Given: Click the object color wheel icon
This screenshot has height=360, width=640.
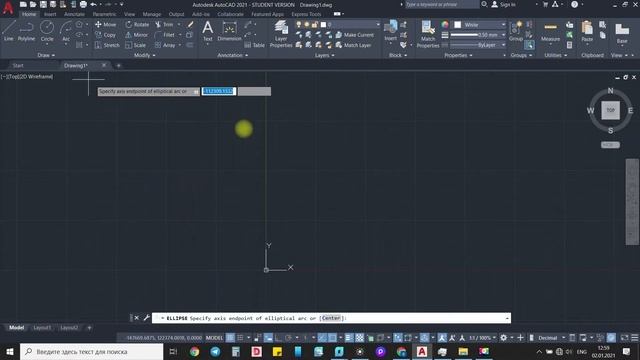Looking at the screenshot, I should click(445, 24).
